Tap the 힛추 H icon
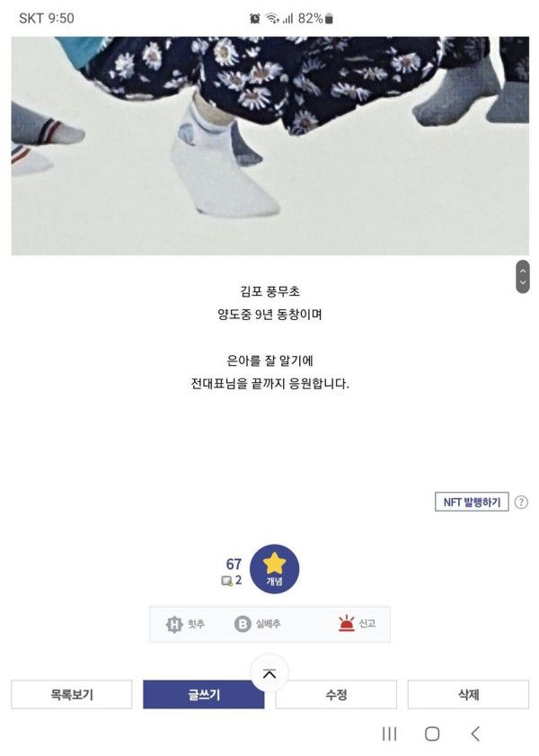 click(x=174, y=625)
